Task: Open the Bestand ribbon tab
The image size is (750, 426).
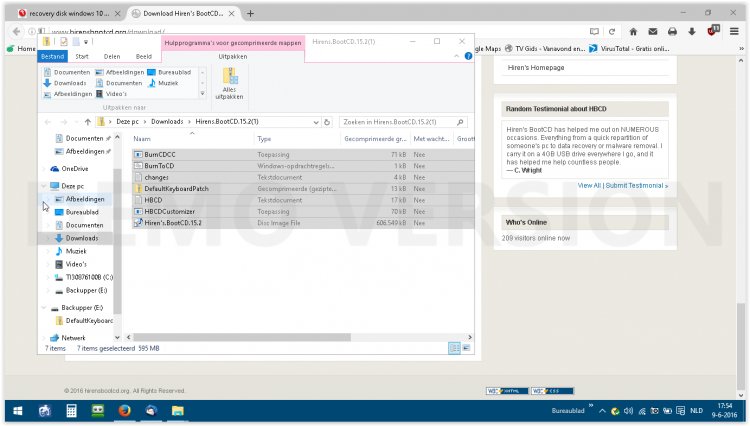Action: tap(52, 57)
